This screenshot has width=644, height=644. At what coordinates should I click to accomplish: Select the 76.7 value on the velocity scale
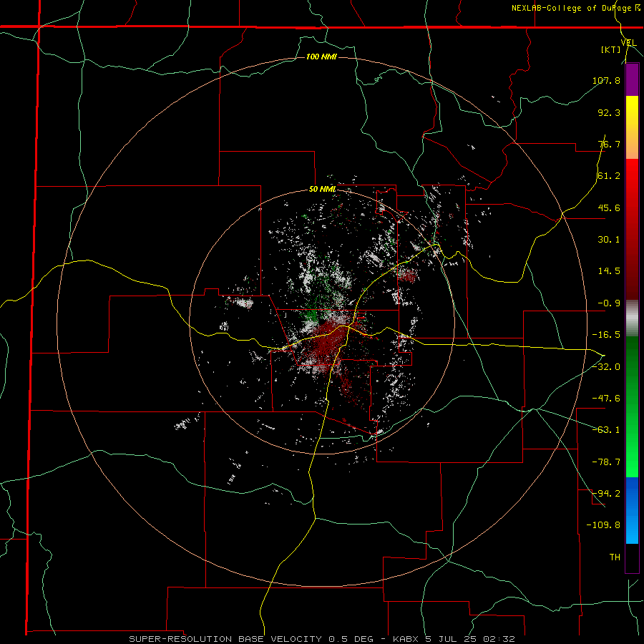click(x=609, y=144)
